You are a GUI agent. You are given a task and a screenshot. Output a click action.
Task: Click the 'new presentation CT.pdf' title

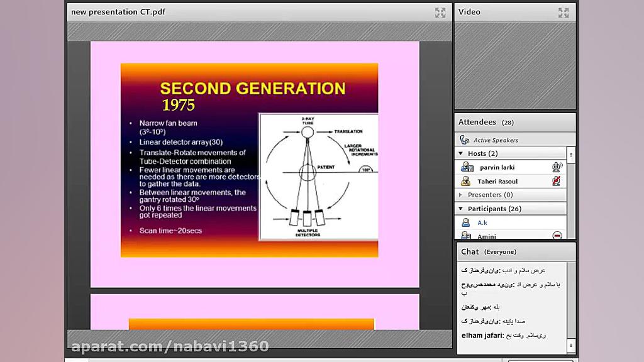click(x=118, y=12)
